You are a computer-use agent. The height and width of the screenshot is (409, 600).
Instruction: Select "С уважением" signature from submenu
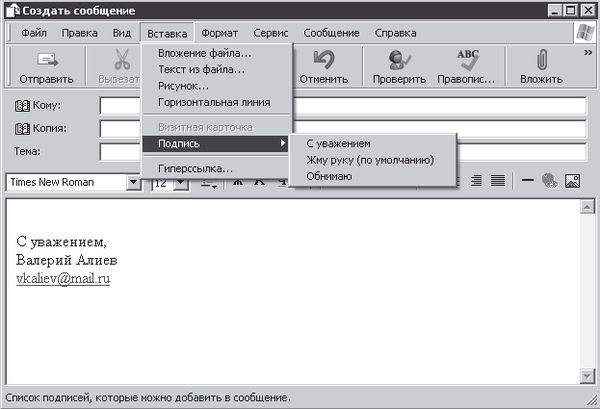pos(338,144)
